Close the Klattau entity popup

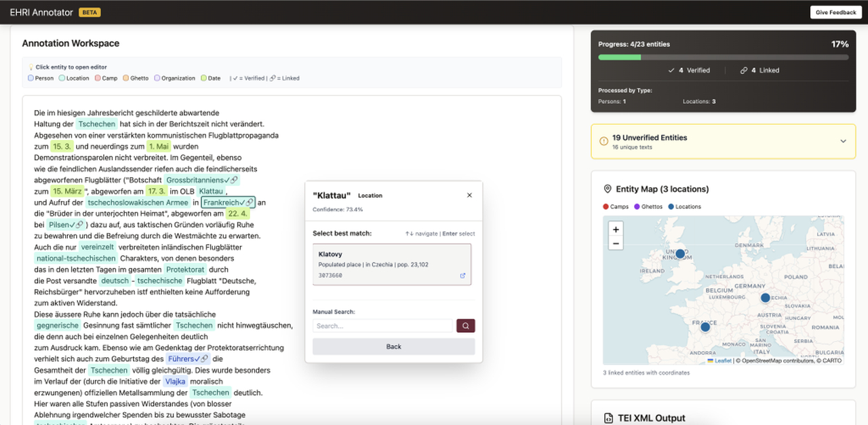(469, 196)
